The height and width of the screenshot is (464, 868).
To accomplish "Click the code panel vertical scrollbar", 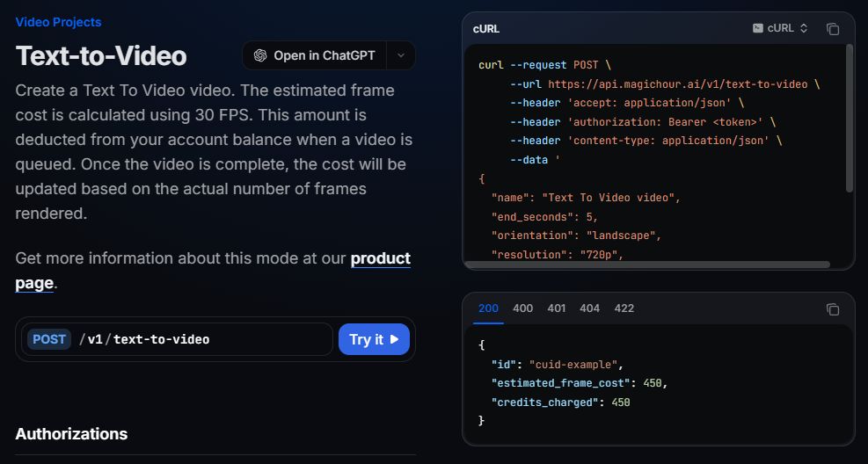I will 849,119.
